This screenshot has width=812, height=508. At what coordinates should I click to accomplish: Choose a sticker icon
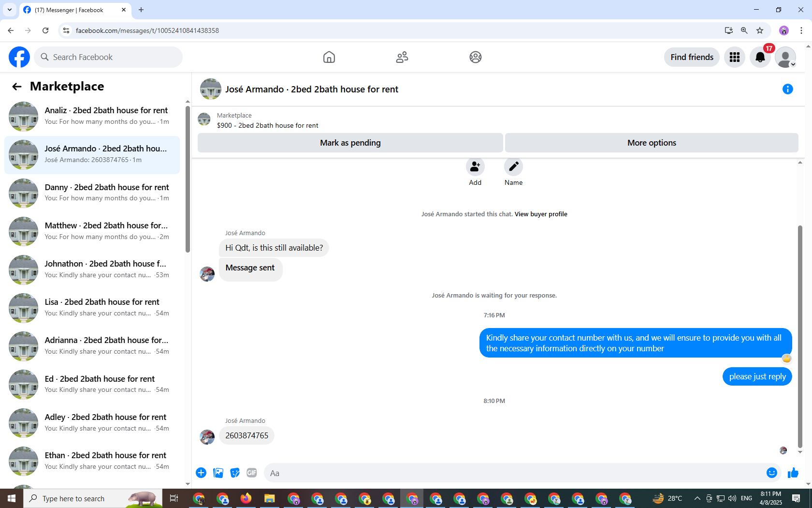click(235, 473)
